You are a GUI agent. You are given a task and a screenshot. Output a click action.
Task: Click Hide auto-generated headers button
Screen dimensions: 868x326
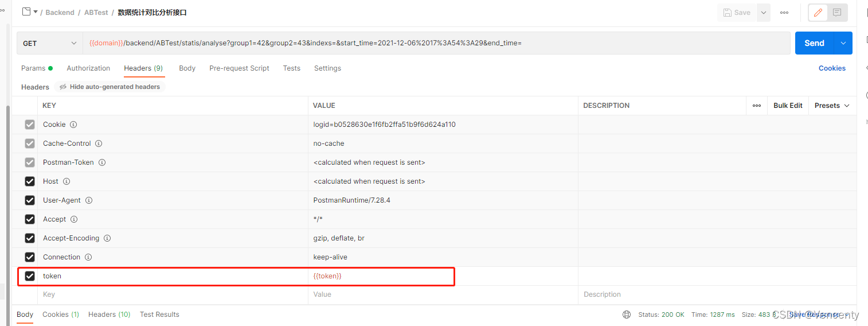[x=110, y=87]
